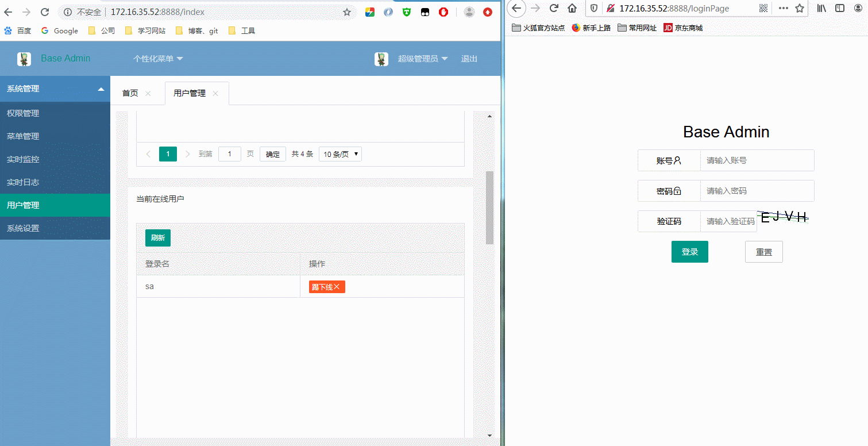Screen dimensions: 868x446
Task: Click the 登录名 column header
Action: (x=218, y=264)
